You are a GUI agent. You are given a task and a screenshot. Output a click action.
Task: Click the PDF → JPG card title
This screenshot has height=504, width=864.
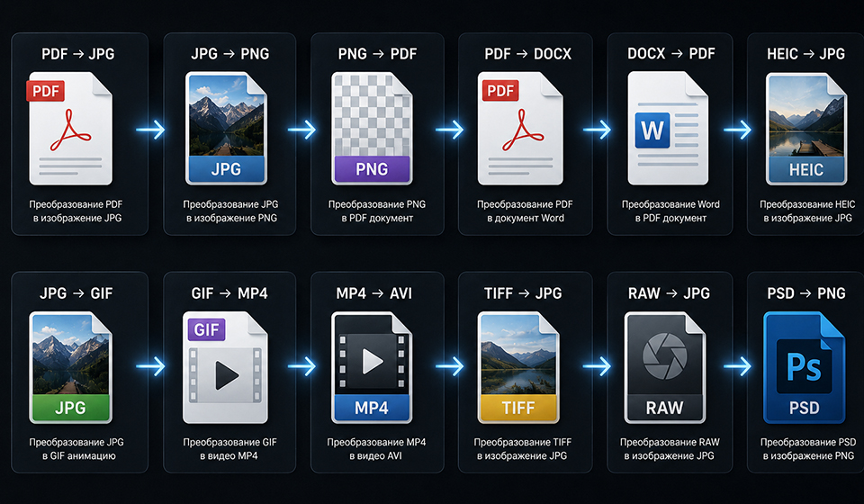(78, 54)
